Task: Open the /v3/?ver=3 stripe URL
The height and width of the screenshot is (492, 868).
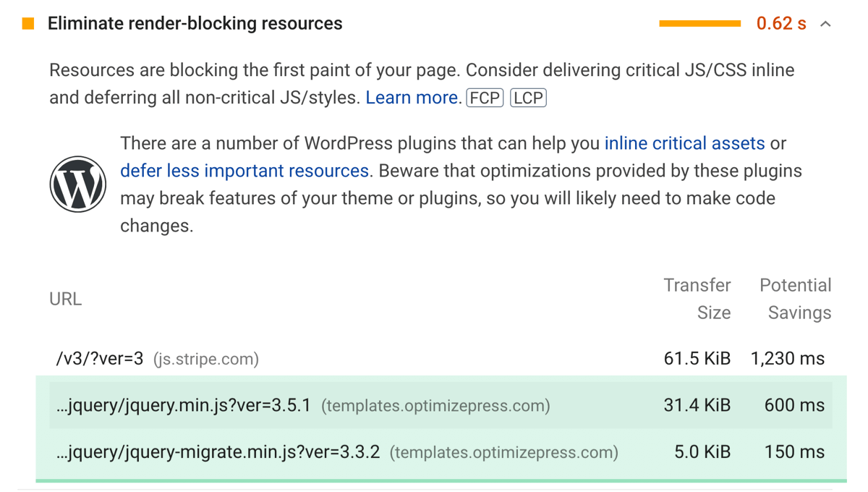Action: point(100,359)
